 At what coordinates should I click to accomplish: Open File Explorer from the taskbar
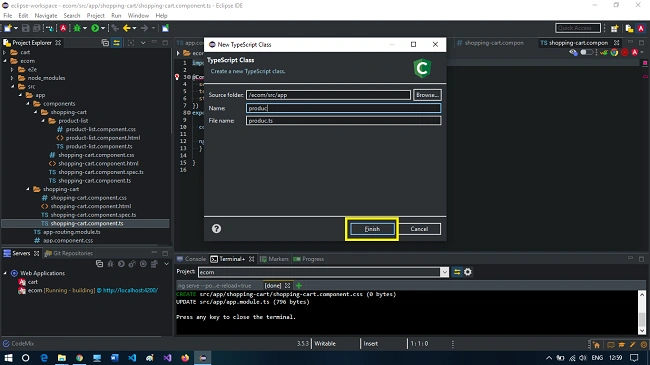61,358
